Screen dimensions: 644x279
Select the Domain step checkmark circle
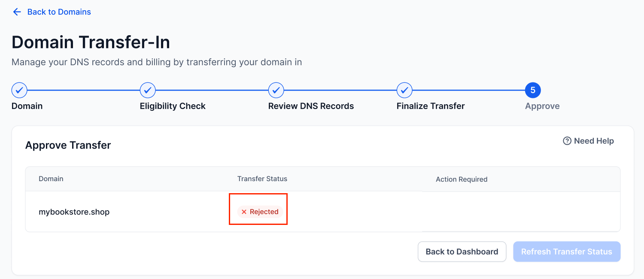click(19, 91)
